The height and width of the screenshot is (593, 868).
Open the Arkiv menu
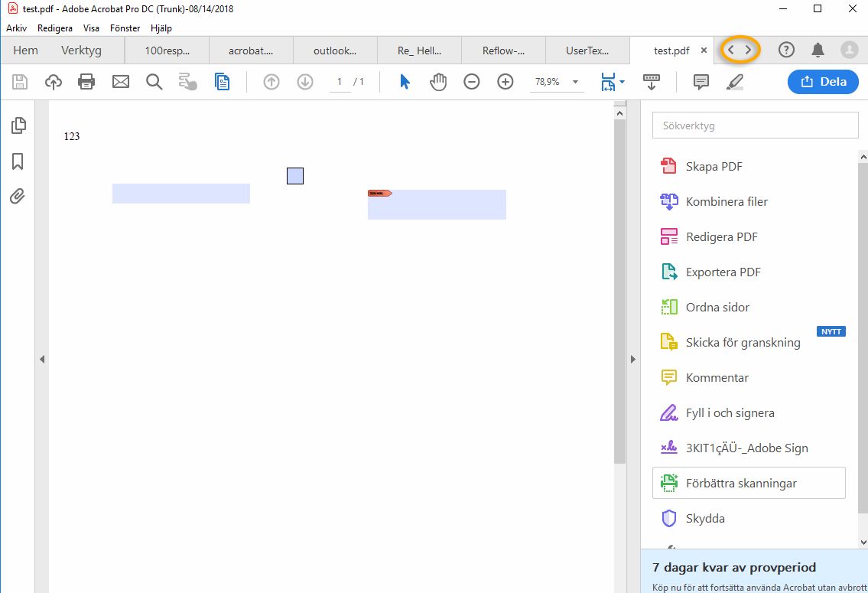(17, 28)
